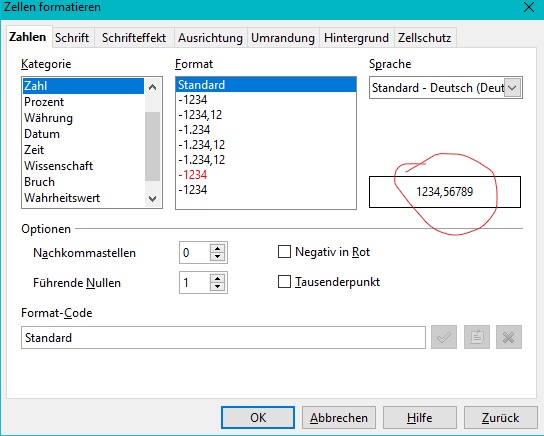Close the Zellen formatieren dialog
Image resolution: width=544 pixels, height=436 pixels.
pos(529,7)
